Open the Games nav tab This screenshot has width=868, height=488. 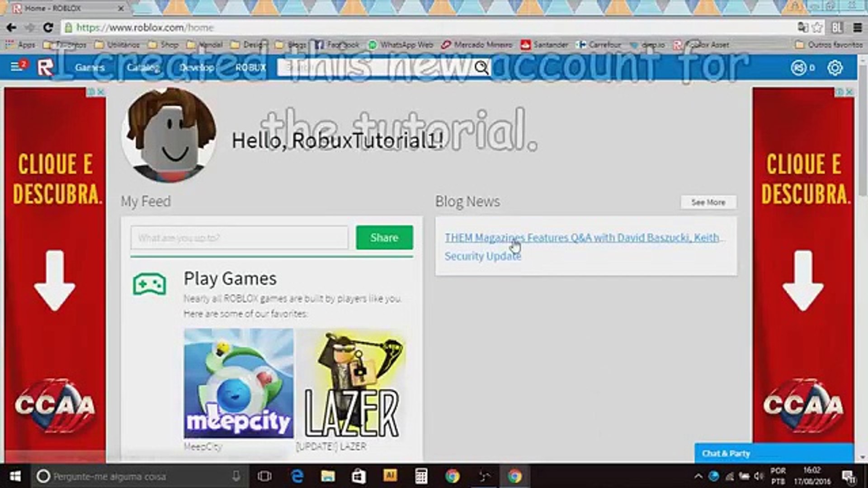click(90, 68)
